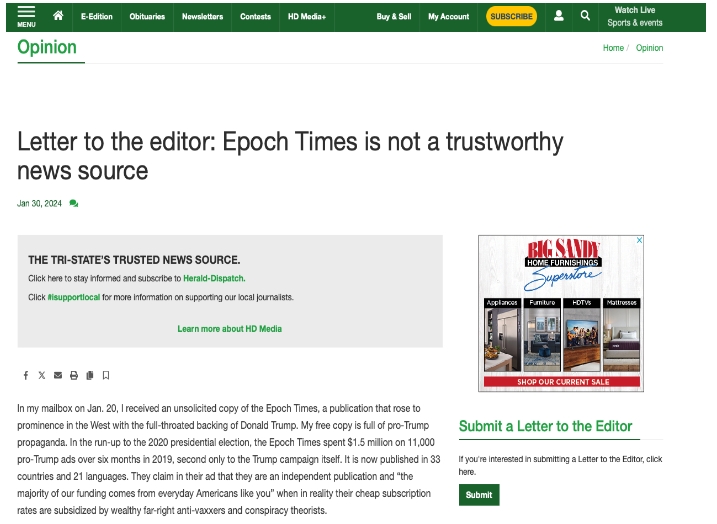The height and width of the screenshot is (524, 717).
Task: Click Shop Our Current Sale banner
Action: (562, 382)
